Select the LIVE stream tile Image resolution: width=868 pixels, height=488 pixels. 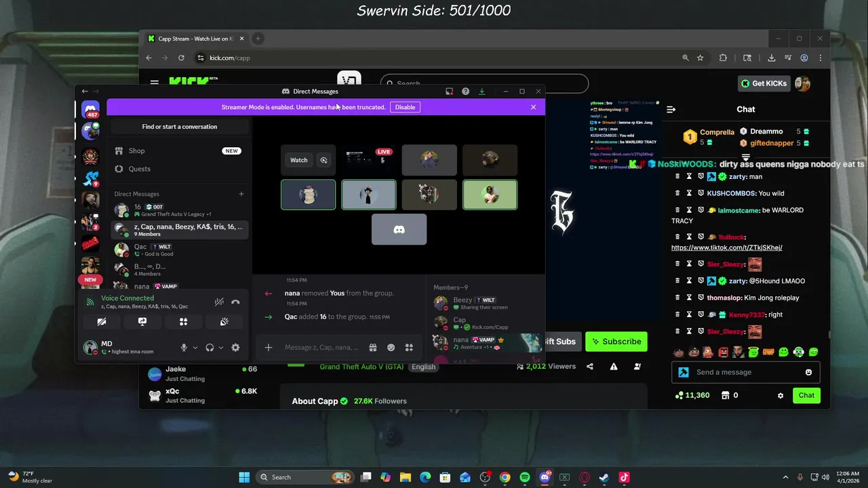pos(368,159)
